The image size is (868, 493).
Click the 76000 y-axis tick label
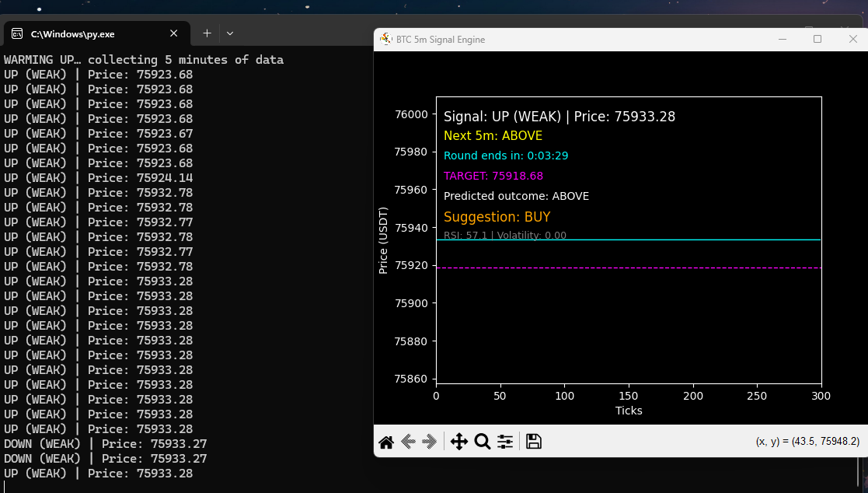pos(411,114)
